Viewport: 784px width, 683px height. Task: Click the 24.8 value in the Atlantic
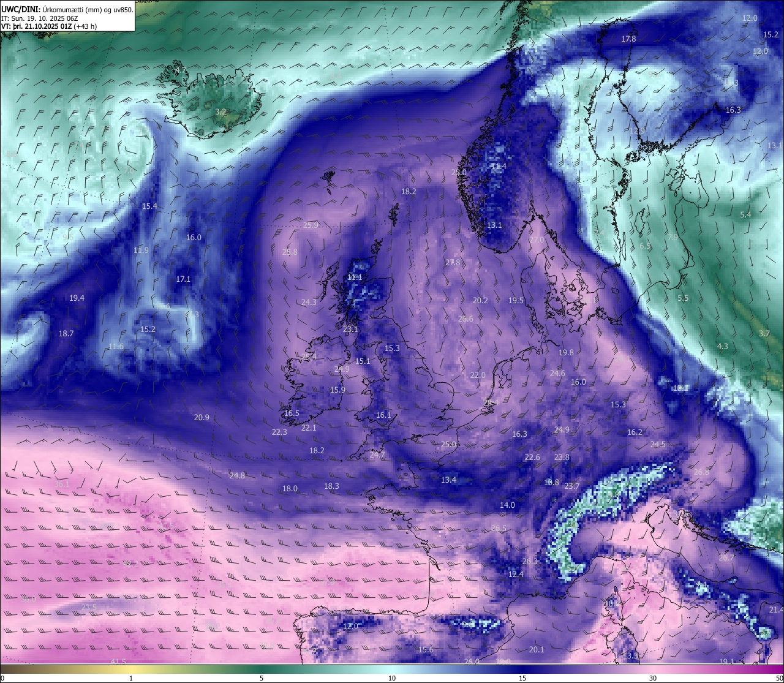point(237,475)
